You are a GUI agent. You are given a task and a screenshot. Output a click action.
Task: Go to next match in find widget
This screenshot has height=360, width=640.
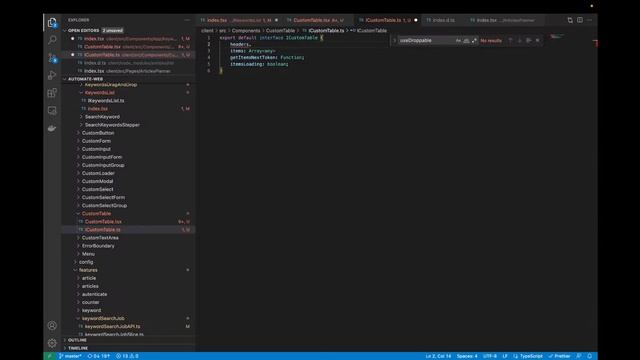point(520,40)
